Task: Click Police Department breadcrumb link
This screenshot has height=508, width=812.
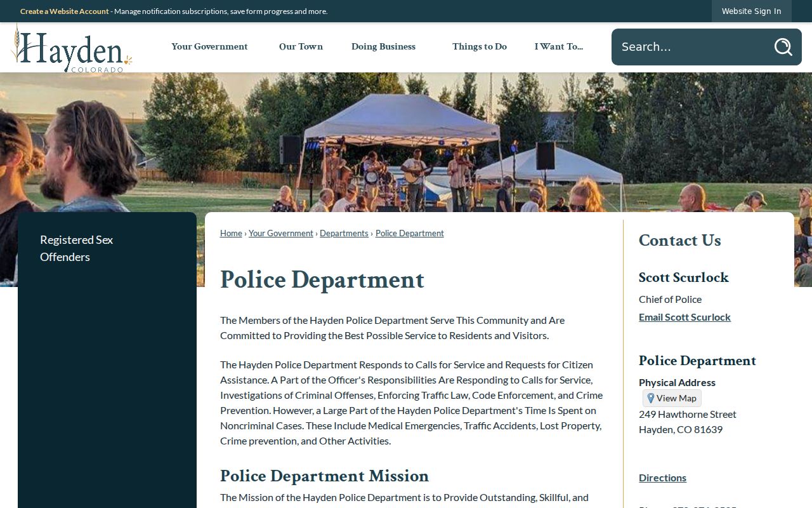Action: 410,233
